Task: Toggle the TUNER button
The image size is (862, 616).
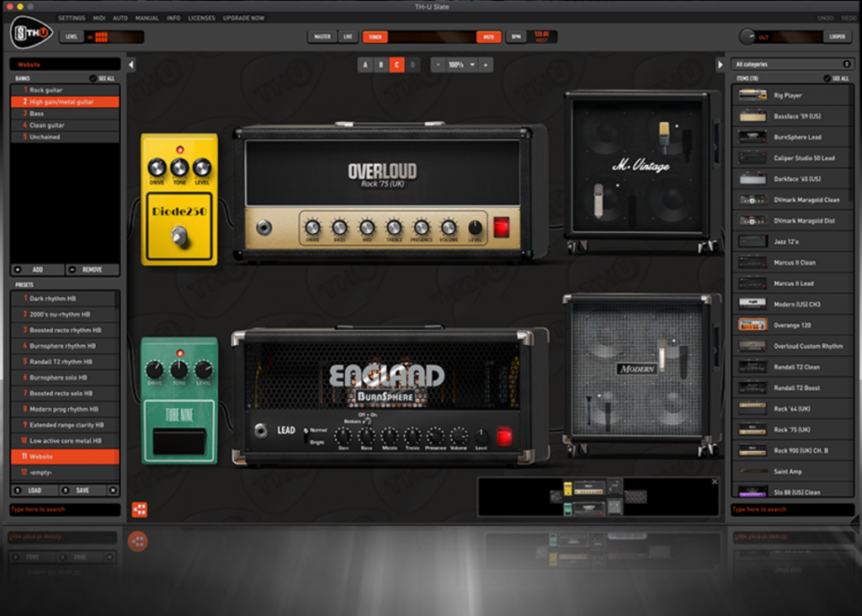Action: coord(375,37)
